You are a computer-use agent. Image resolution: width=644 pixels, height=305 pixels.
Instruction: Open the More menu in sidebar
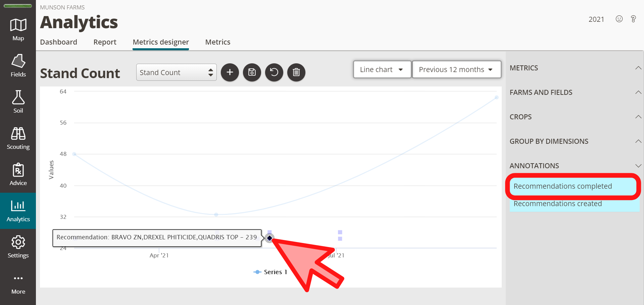18,284
